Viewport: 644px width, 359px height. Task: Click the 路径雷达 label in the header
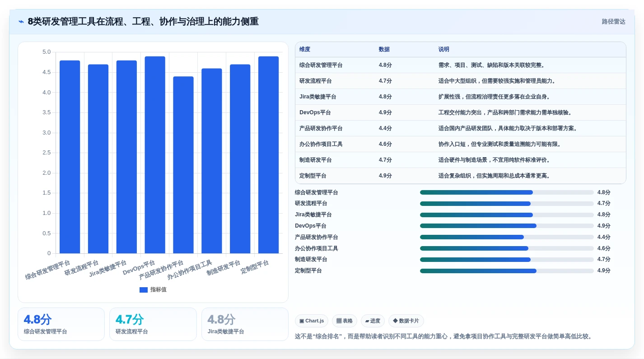(x=613, y=22)
